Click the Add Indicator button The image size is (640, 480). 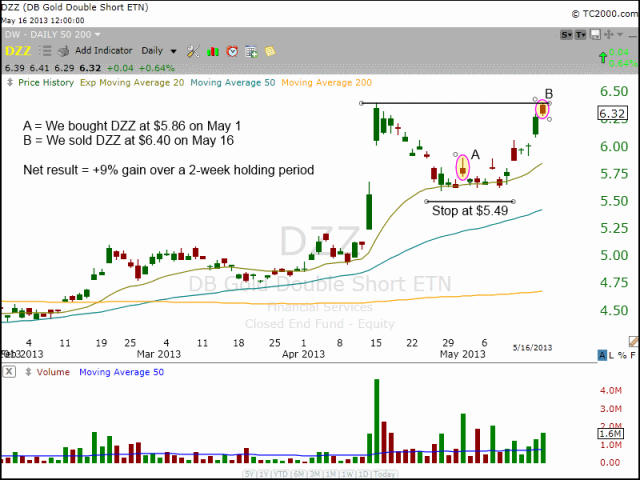[x=104, y=51]
